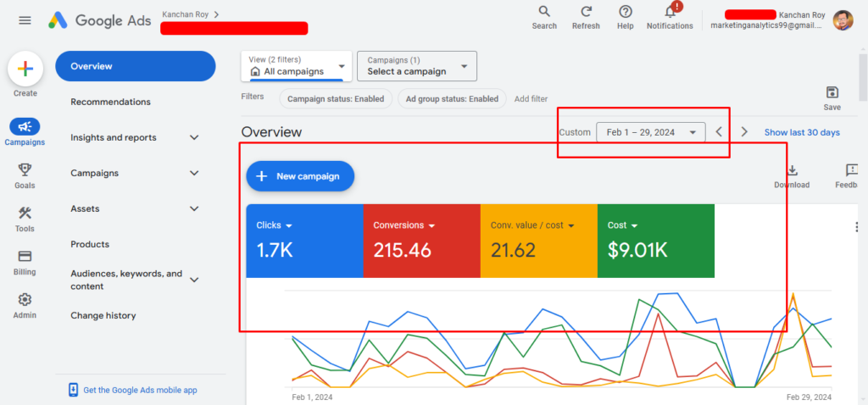The height and width of the screenshot is (405, 868).
Task: Click the Save disk icon
Action: [x=832, y=92]
